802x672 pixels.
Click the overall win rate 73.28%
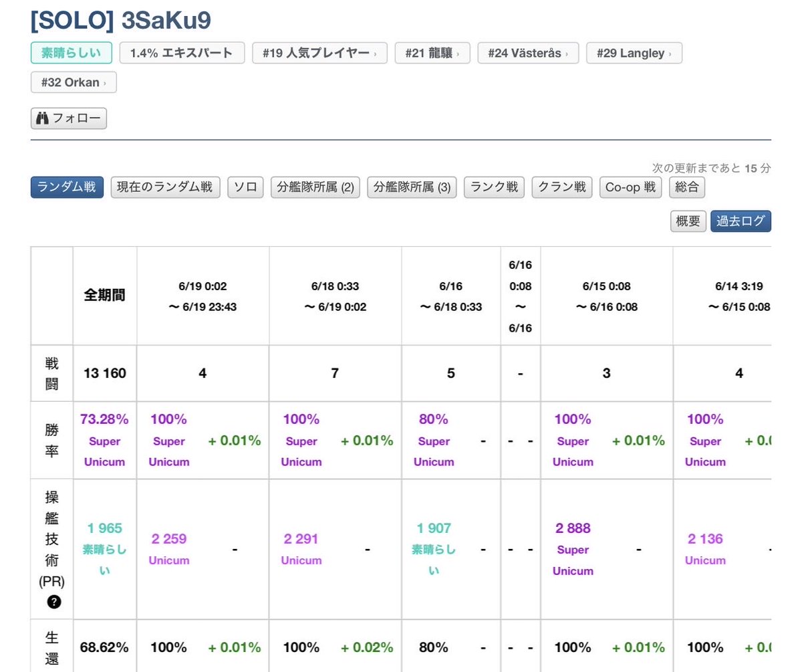(104, 419)
